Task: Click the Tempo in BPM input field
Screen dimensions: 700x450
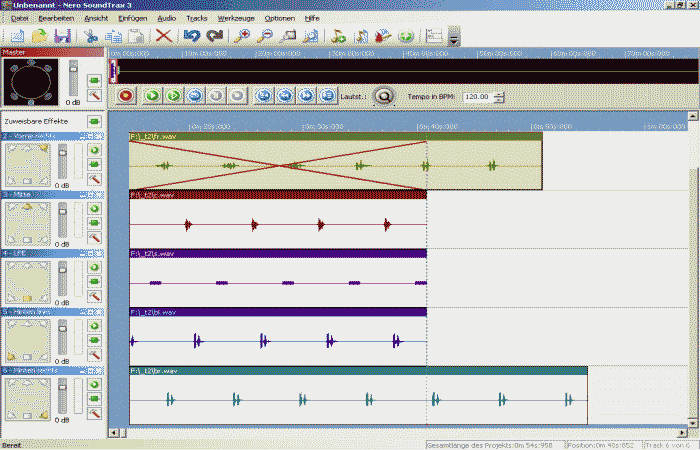Action: [476, 97]
